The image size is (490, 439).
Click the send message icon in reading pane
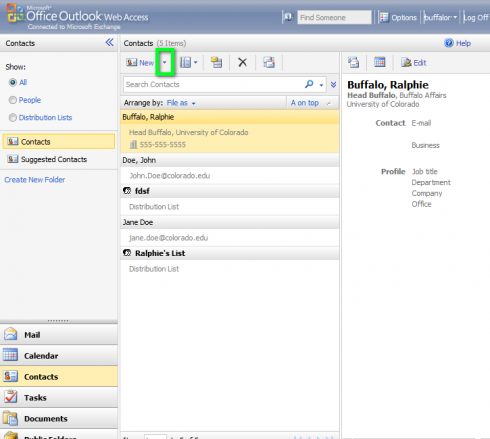354,62
